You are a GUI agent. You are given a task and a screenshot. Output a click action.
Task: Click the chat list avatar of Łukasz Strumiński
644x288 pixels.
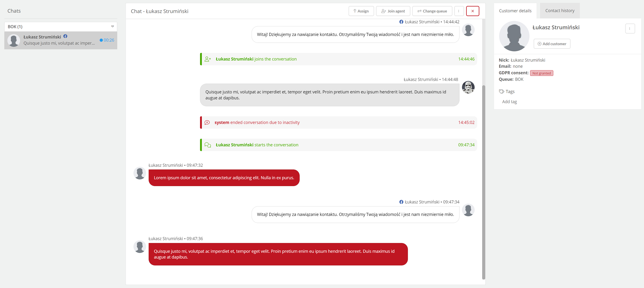click(x=14, y=40)
